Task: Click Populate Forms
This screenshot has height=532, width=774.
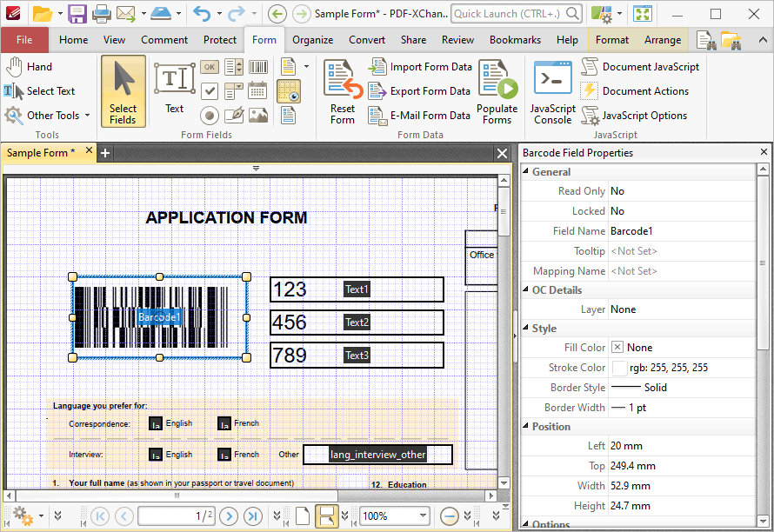Action: pyautogui.click(x=497, y=92)
